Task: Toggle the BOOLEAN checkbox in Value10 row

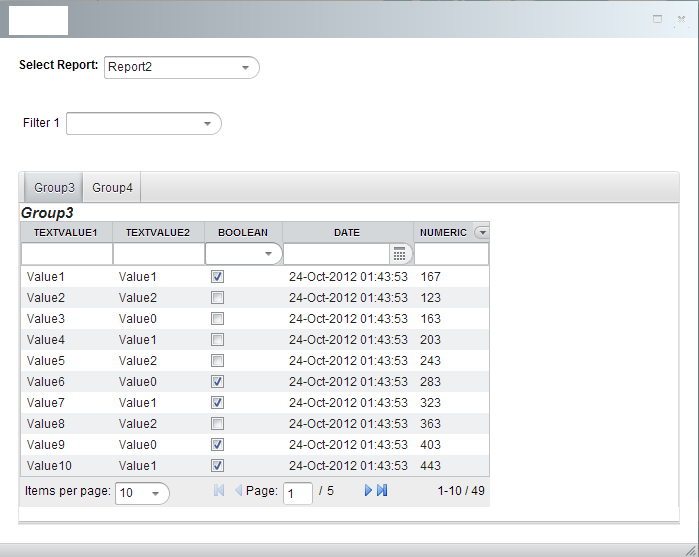Action: pos(218,465)
